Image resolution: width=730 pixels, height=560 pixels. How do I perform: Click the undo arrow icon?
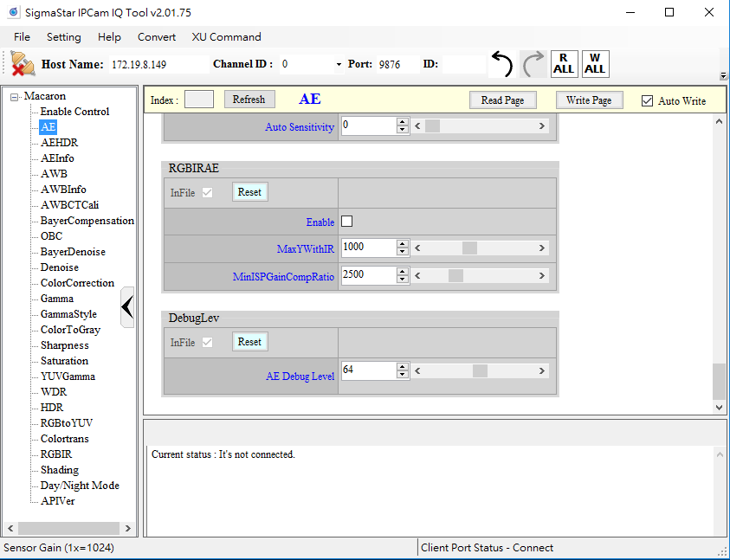[x=501, y=64]
